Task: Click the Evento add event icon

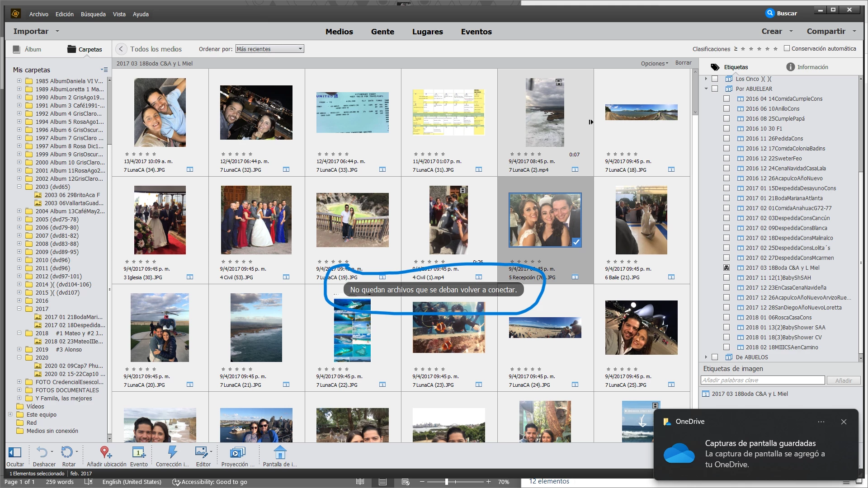Action: click(x=138, y=452)
